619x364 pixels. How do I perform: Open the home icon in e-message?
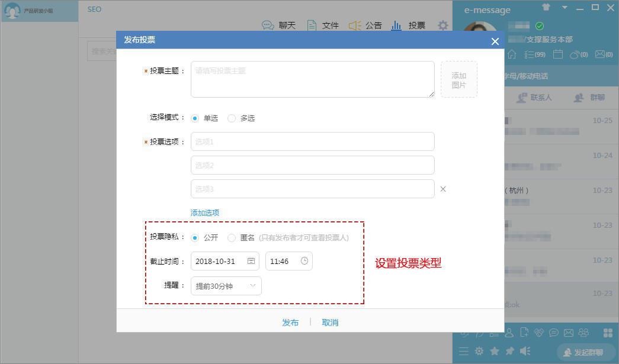(x=512, y=54)
